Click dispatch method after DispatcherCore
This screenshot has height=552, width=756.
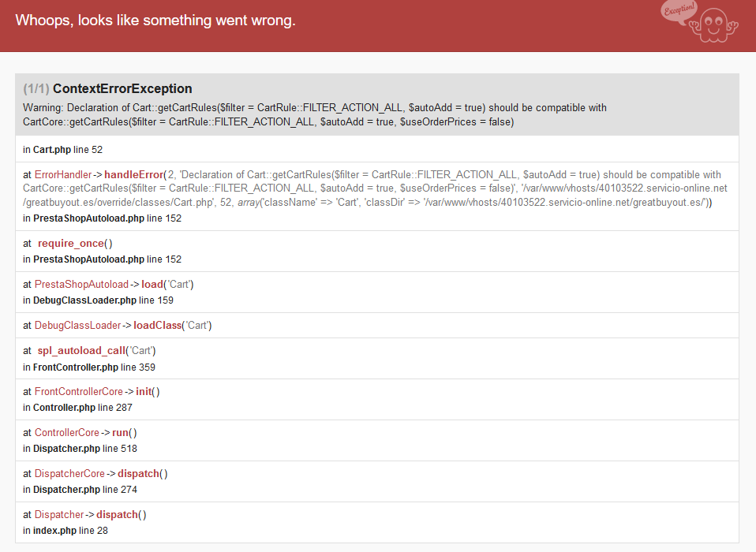[138, 473]
